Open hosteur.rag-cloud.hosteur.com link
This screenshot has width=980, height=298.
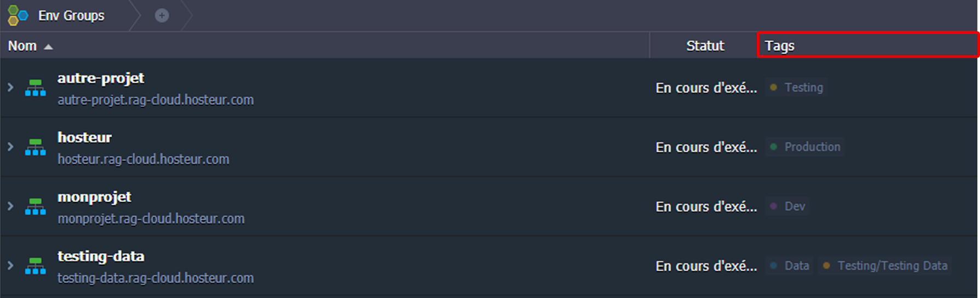143,159
